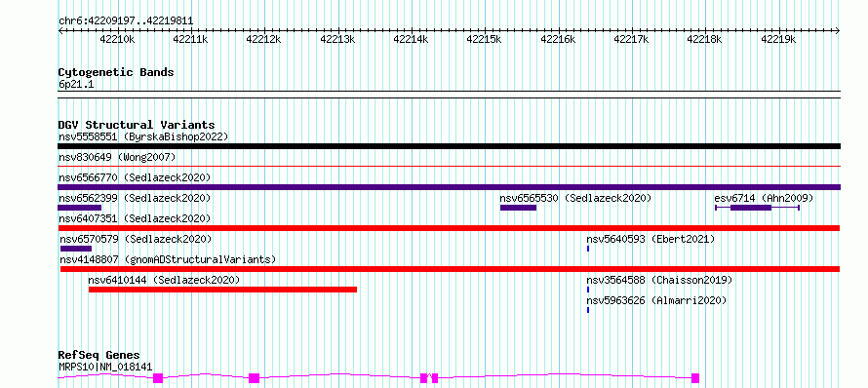868x388 pixels.
Task: Click the 42213k ruler label
Action: pos(337,39)
